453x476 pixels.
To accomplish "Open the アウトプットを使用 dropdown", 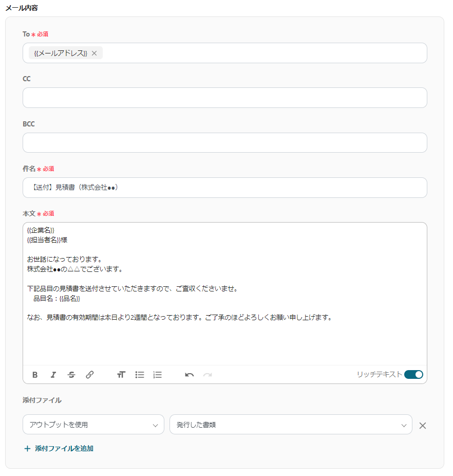I will click(x=93, y=425).
